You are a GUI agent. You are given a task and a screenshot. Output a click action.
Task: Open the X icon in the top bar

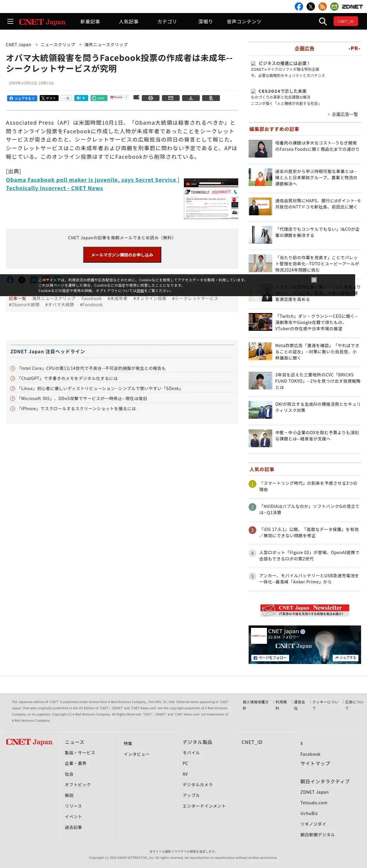(x=311, y=7)
